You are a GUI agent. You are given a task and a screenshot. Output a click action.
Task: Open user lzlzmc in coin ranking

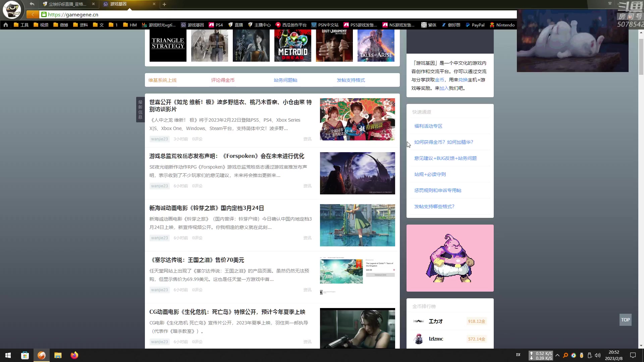[436, 339]
